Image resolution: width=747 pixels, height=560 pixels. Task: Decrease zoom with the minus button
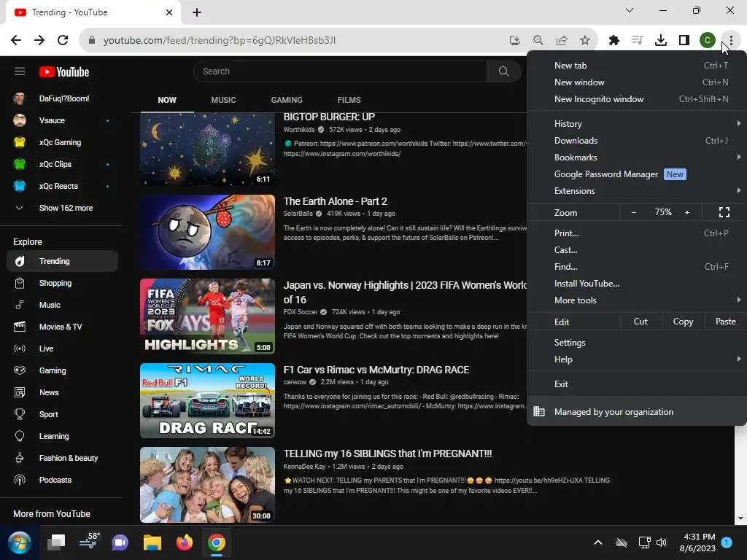click(x=634, y=212)
